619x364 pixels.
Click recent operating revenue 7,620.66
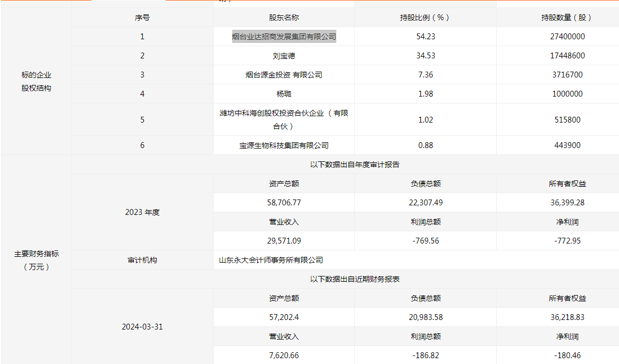point(284,356)
